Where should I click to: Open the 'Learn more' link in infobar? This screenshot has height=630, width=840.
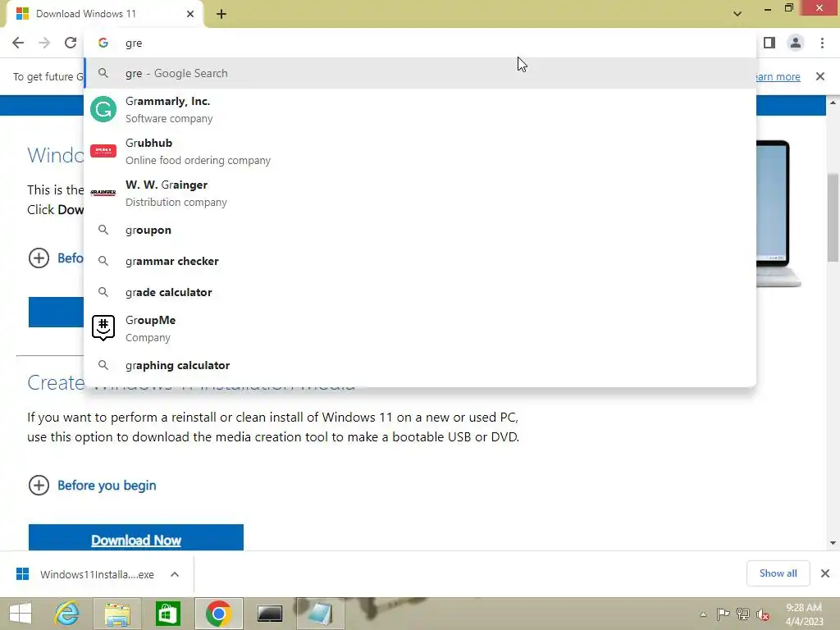tap(778, 76)
